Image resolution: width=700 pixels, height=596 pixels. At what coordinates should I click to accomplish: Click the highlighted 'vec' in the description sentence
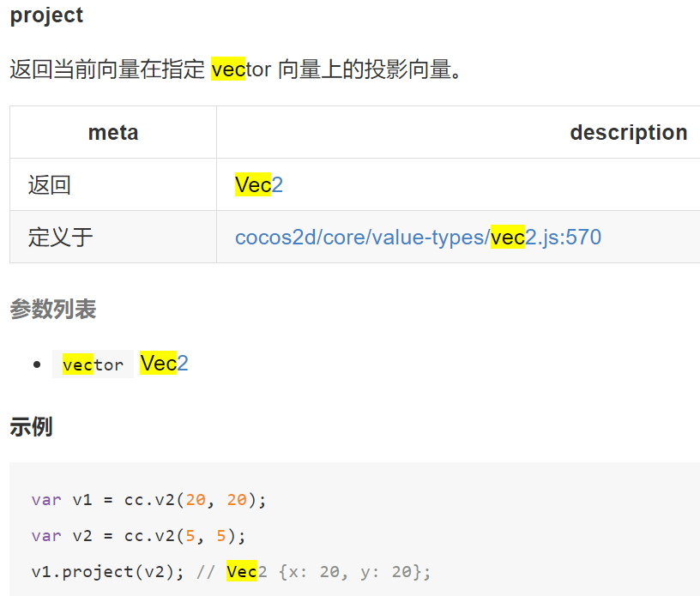[x=228, y=69]
